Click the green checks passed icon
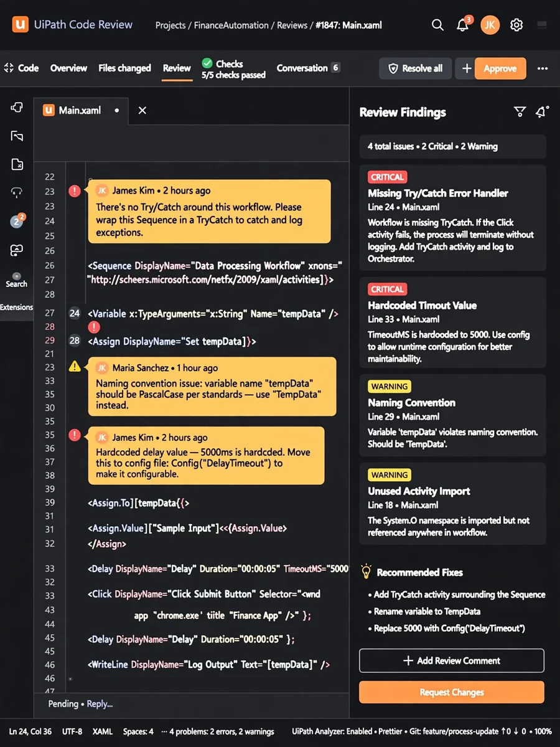Viewport: 560px width, 747px height. click(207, 63)
